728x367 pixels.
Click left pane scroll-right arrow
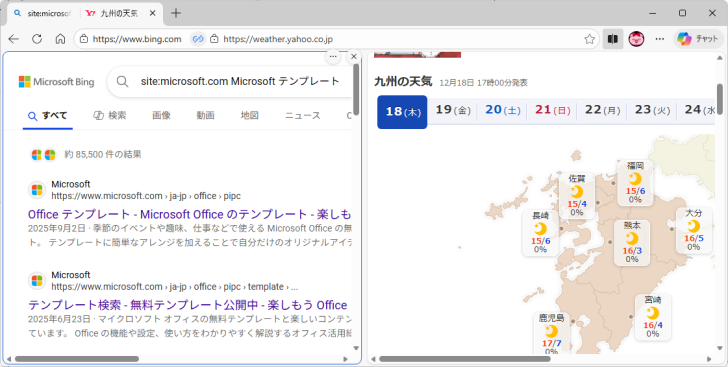345,359
